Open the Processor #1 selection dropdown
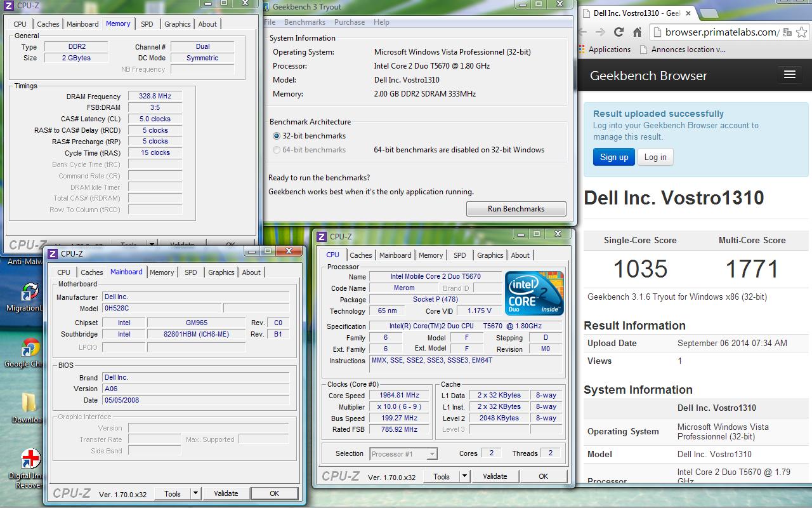This screenshot has height=508, width=812. pyautogui.click(x=403, y=454)
